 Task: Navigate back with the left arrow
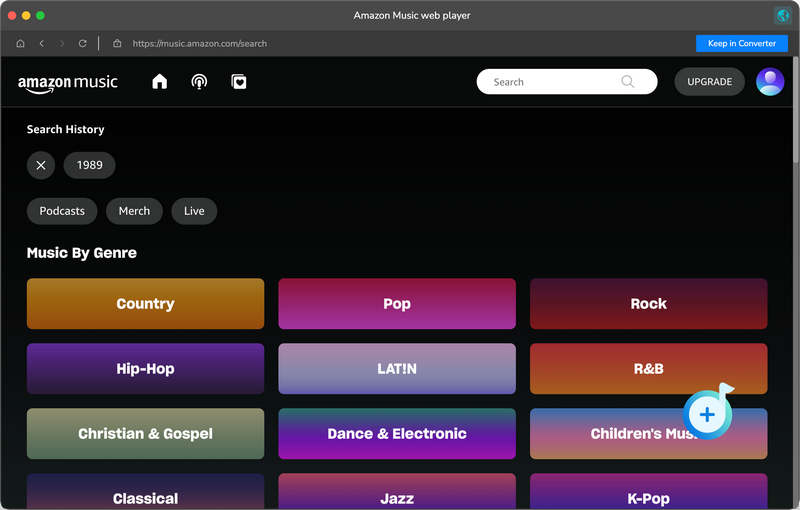(42, 43)
